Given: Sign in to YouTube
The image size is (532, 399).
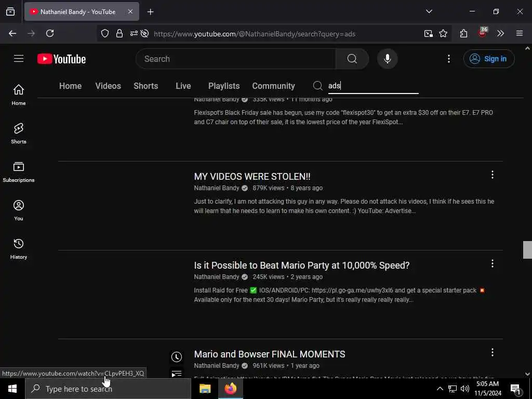Looking at the screenshot, I should [488, 59].
